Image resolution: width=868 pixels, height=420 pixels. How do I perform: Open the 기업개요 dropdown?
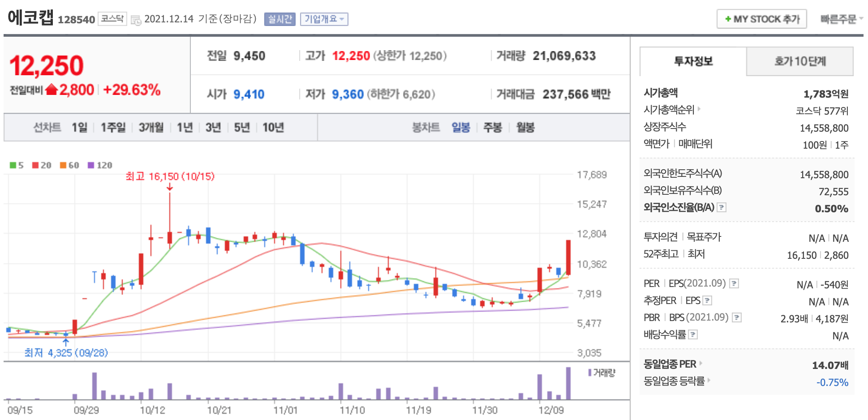[324, 19]
